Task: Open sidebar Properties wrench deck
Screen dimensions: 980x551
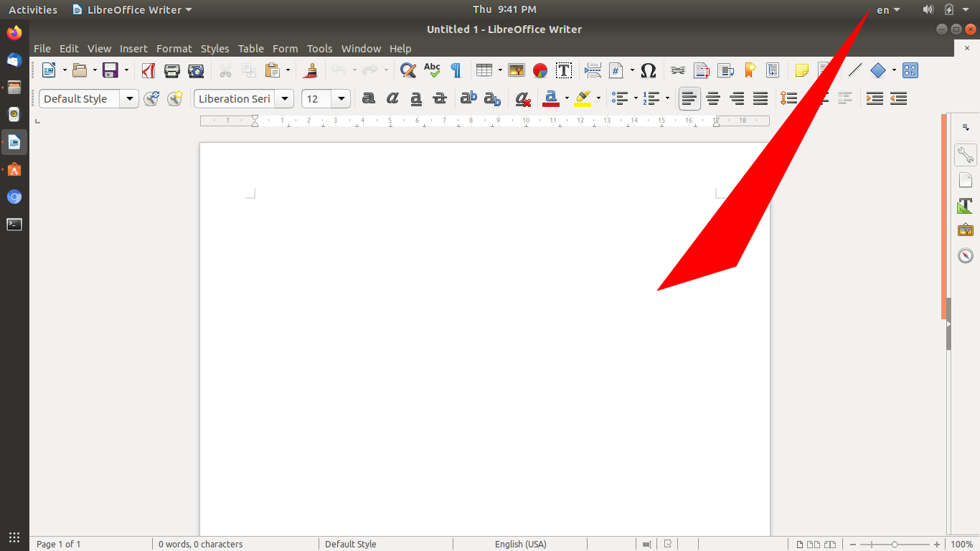Action: tap(966, 155)
